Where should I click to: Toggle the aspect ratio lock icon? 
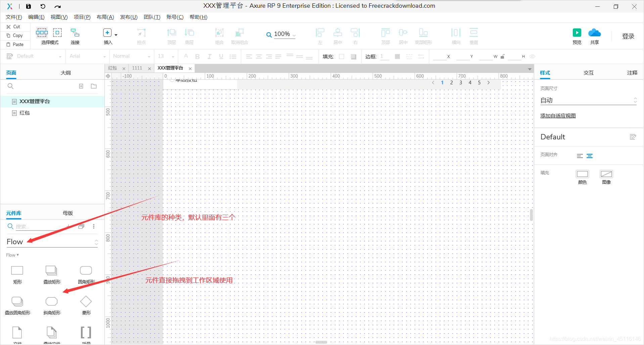point(503,56)
